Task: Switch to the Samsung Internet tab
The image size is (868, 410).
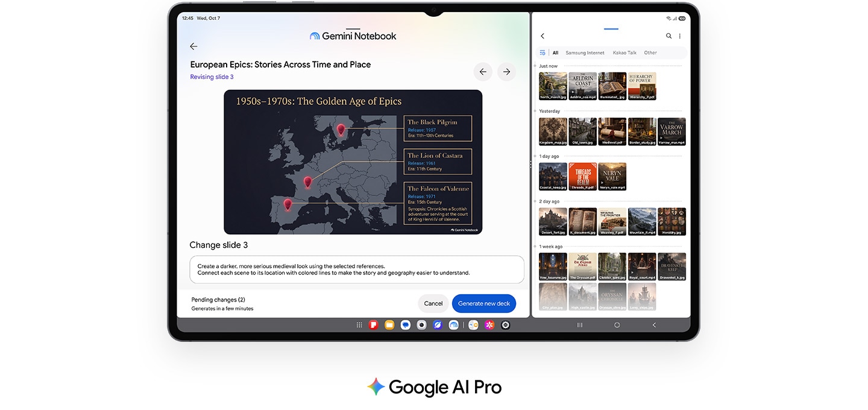Action: point(585,52)
